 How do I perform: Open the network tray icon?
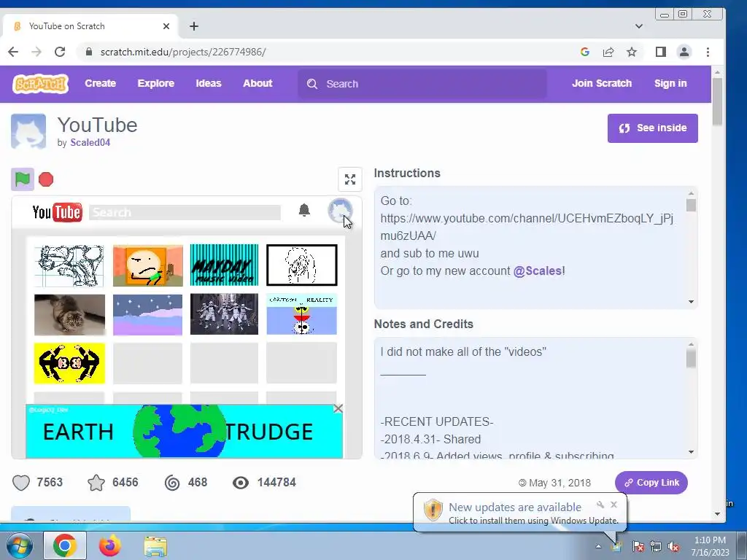coord(656,547)
